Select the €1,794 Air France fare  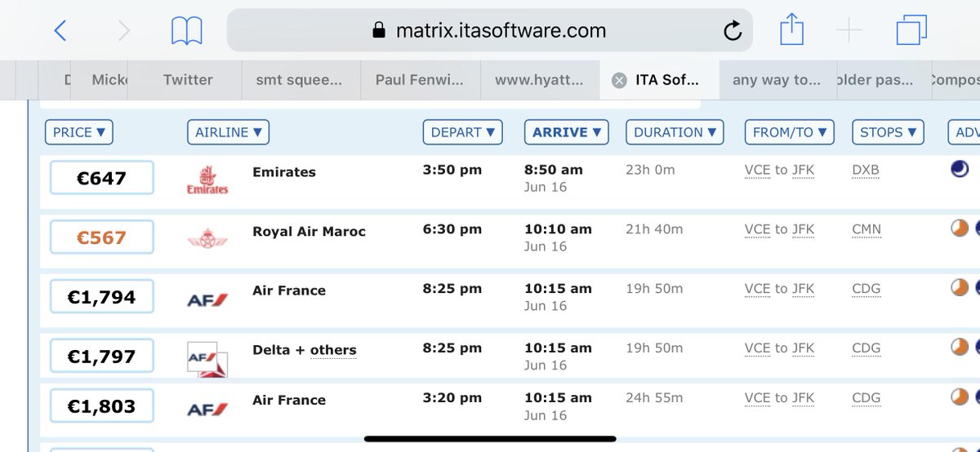point(101,297)
